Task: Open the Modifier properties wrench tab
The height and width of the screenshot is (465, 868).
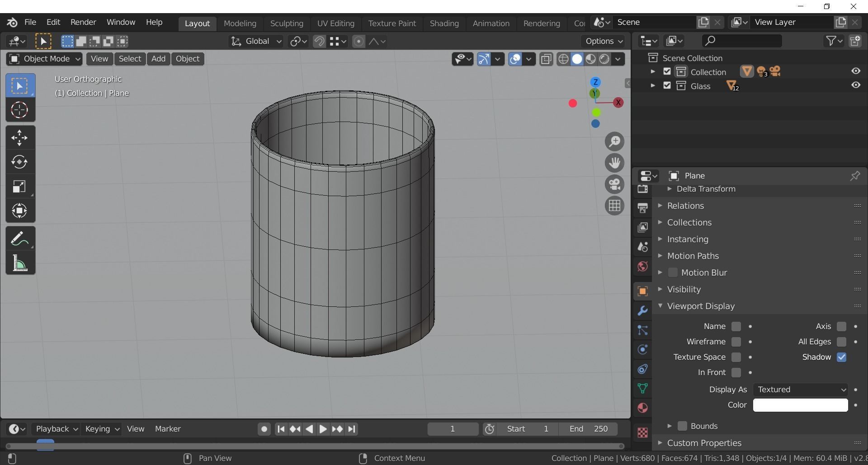Action: point(642,310)
